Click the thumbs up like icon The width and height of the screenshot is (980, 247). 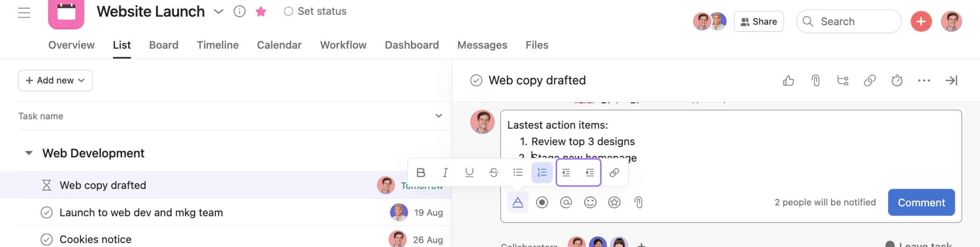pos(788,81)
